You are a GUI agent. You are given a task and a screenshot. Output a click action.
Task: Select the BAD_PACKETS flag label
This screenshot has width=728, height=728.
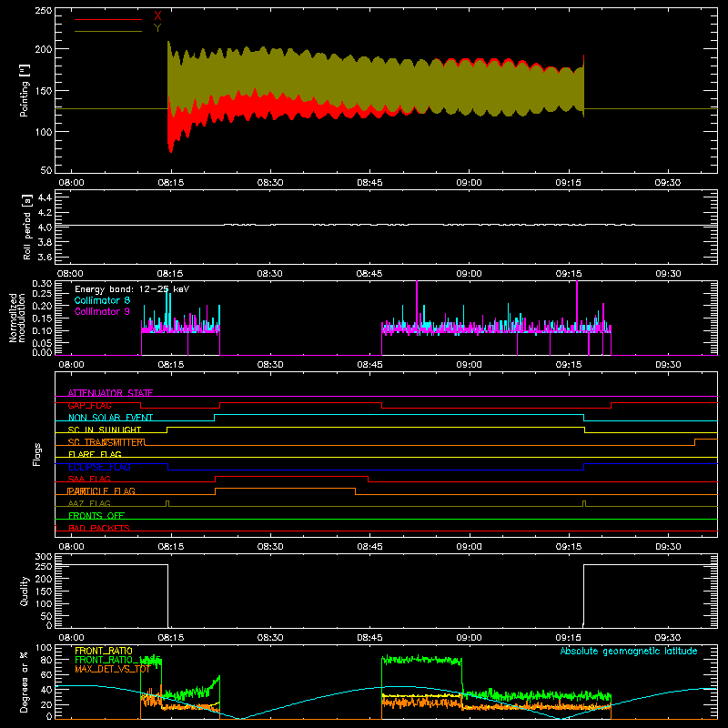point(99,528)
